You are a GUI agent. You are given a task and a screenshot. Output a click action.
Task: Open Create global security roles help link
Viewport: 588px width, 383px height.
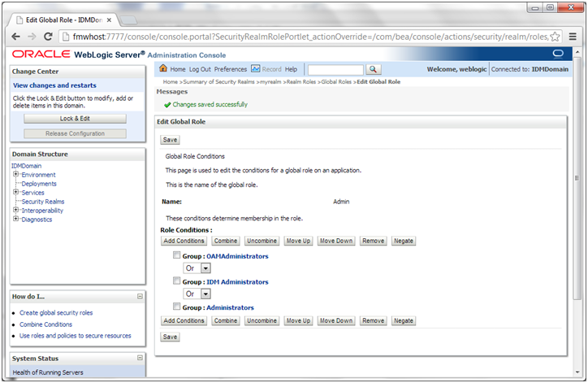(x=56, y=313)
